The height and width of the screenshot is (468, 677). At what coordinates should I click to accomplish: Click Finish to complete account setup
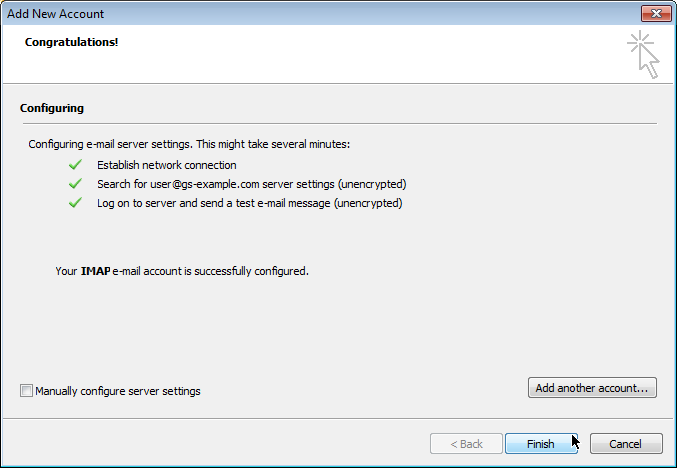coord(541,444)
